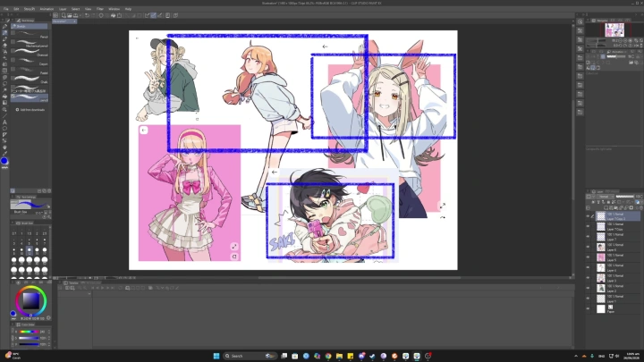Click inside the color wheel square
The width and height of the screenshot is (644, 362).
click(30, 301)
